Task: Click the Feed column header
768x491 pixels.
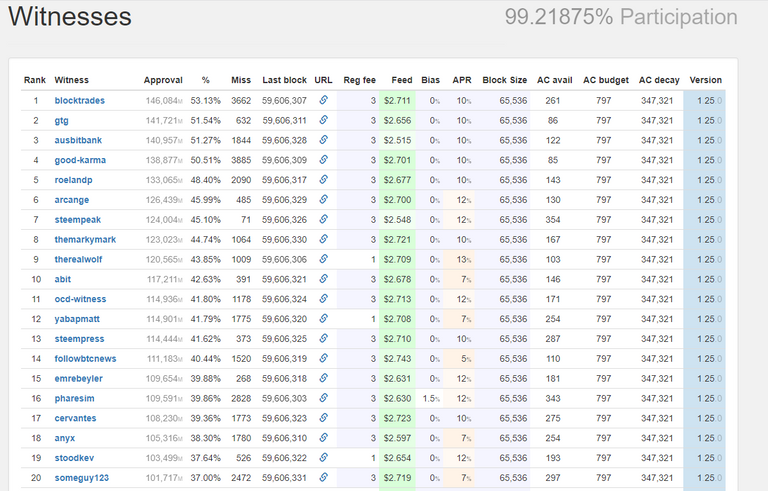Action: (402, 80)
